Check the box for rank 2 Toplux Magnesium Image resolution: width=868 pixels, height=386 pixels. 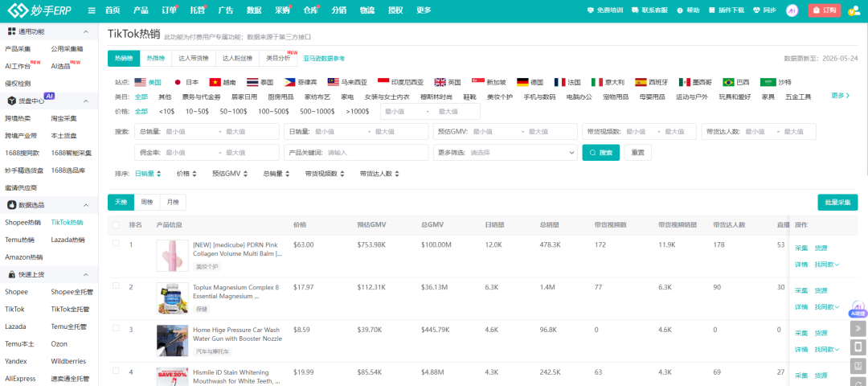point(116,285)
